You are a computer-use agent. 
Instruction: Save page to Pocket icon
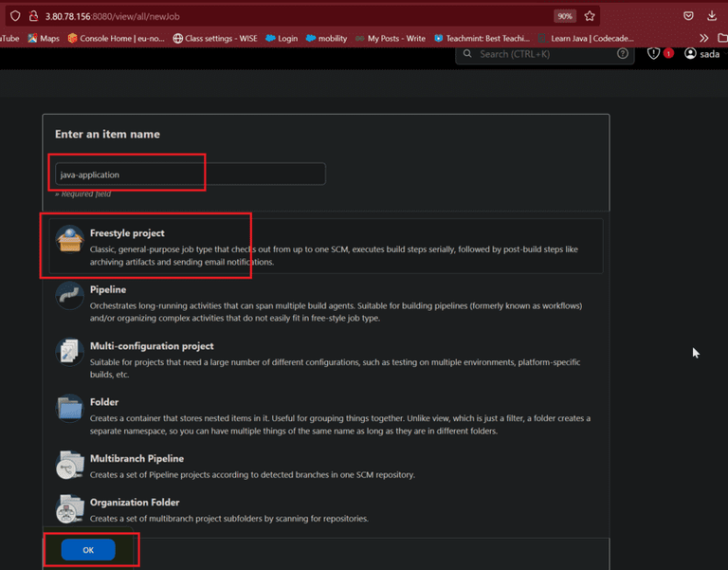coord(688,16)
